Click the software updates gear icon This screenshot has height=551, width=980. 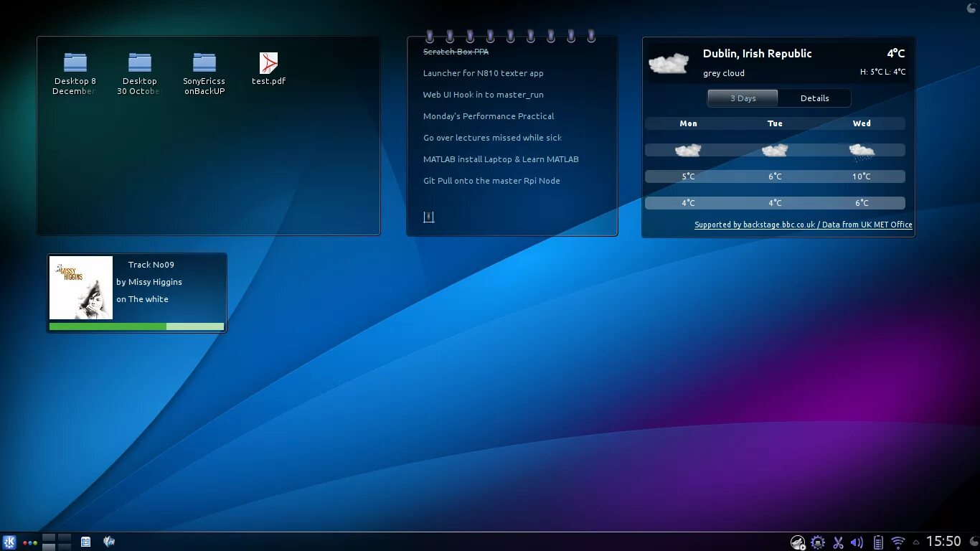tap(818, 541)
